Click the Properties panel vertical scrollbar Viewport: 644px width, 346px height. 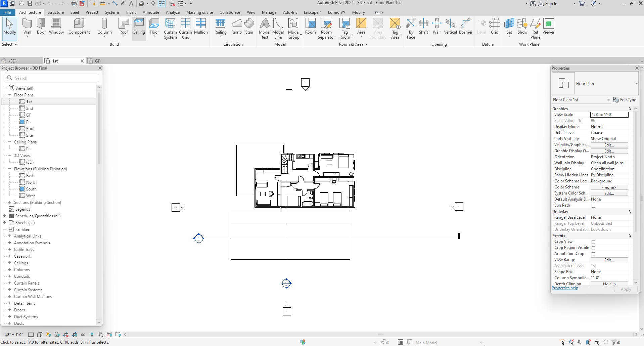pos(636,171)
